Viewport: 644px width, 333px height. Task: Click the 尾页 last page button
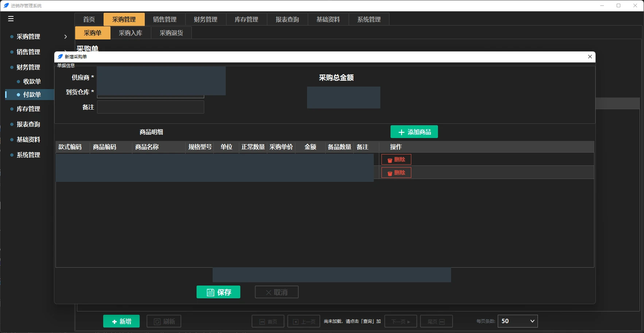437,321
